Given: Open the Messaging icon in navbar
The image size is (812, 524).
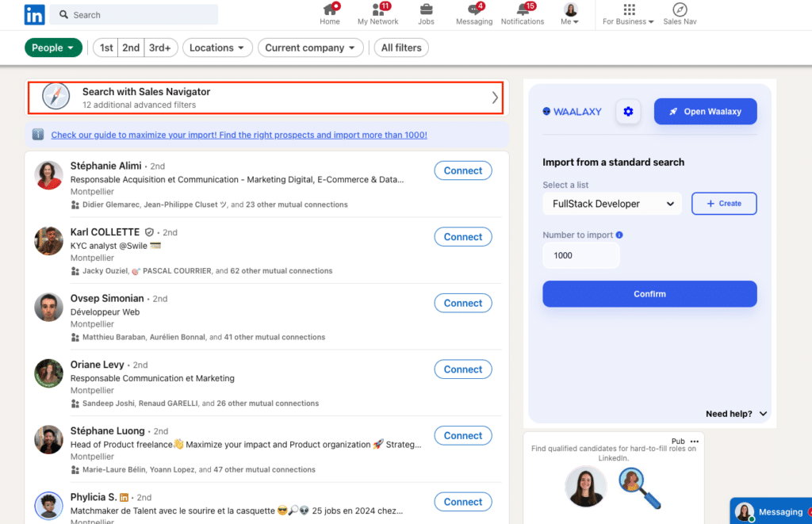Looking at the screenshot, I should 474,10.
